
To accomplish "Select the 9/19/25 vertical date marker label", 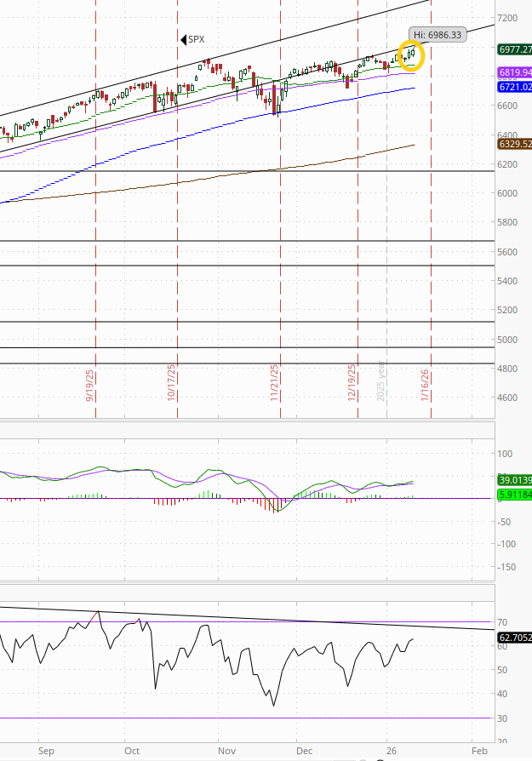I will click(89, 386).
